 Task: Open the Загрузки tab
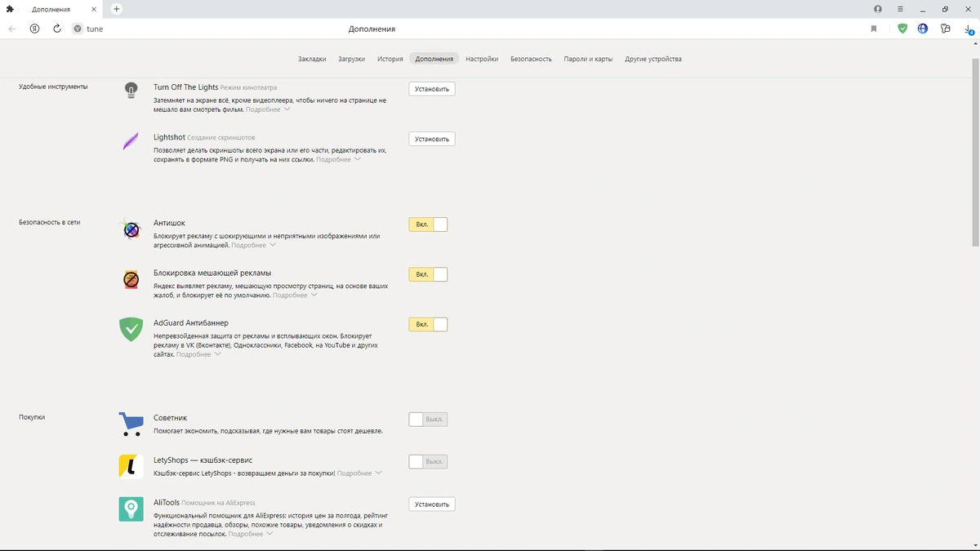coord(351,59)
